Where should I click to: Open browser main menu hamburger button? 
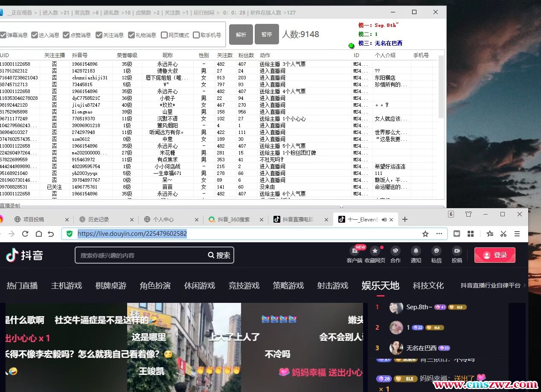coord(517,234)
